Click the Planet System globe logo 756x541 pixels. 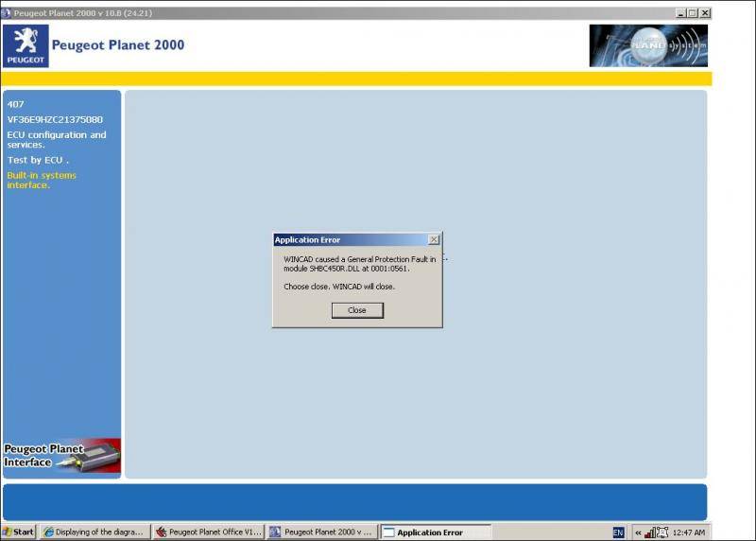pyautogui.click(x=647, y=45)
